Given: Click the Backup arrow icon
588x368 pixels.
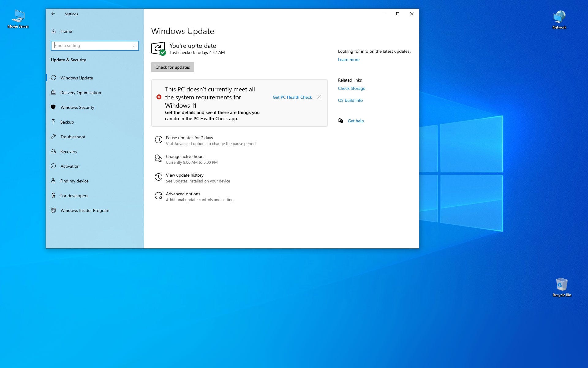Looking at the screenshot, I should (x=53, y=122).
